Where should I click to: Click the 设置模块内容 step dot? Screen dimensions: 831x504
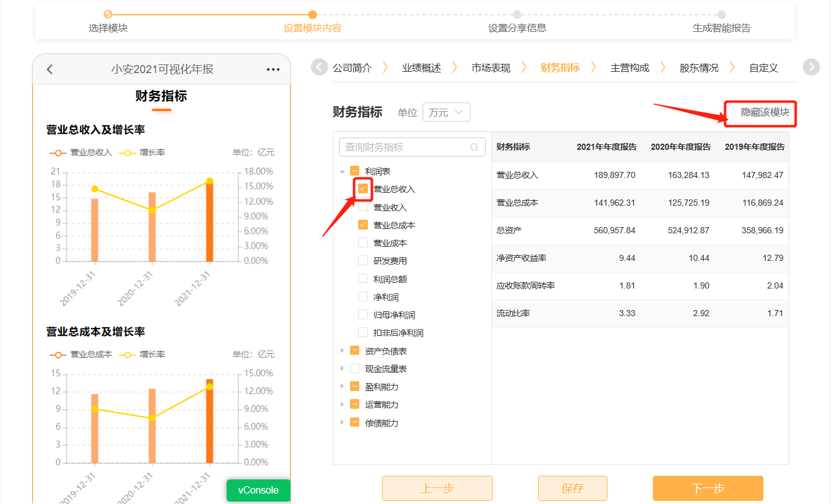pyautogui.click(x=313, y=14)
